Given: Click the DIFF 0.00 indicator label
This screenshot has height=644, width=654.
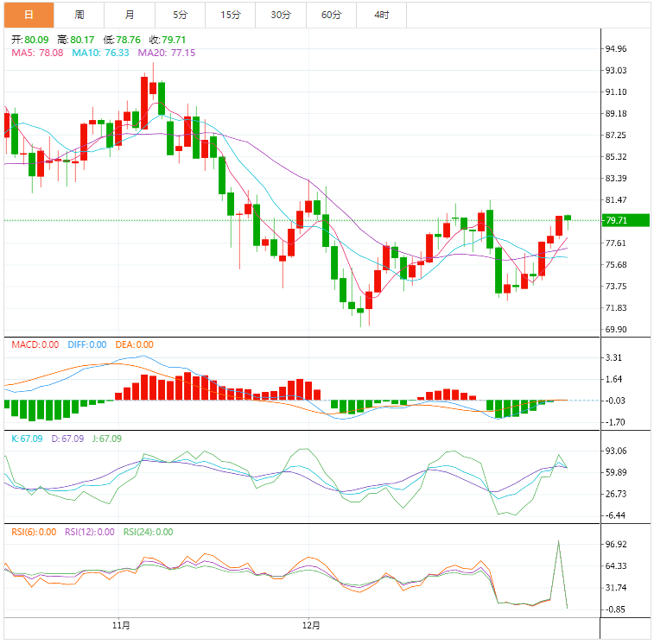Looking at the screenshot, I should tap(87, 344).
